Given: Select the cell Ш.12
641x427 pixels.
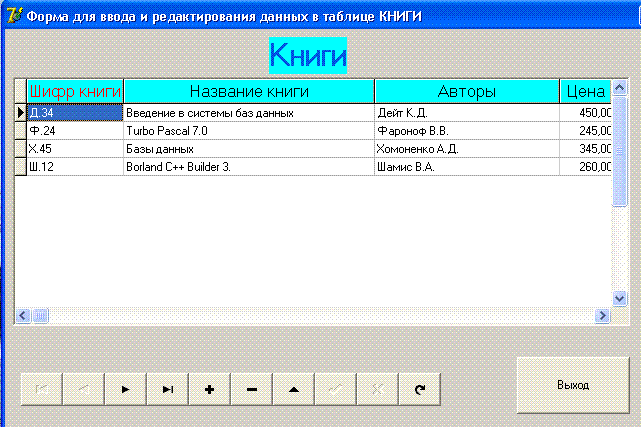Looking at the screenshot, I should point(75,167).
